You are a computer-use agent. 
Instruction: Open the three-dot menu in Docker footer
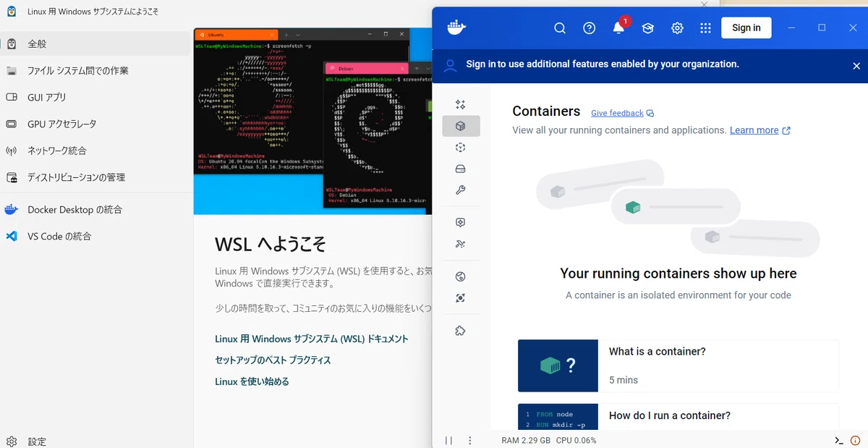(x=470, y=440)
